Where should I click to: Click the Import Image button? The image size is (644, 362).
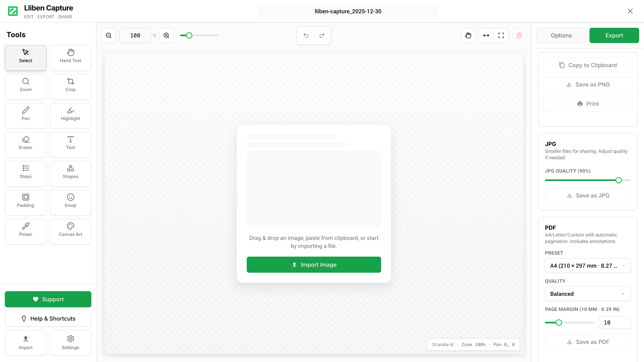click(314, 265)
